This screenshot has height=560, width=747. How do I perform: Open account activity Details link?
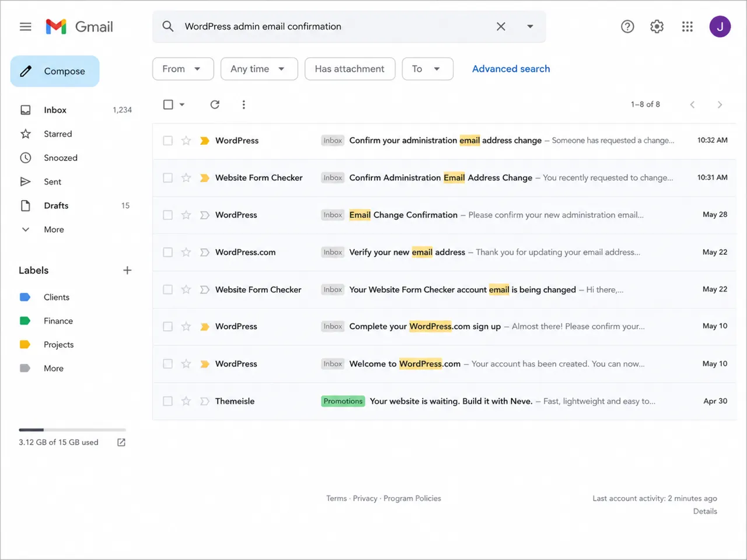point(705,511)
